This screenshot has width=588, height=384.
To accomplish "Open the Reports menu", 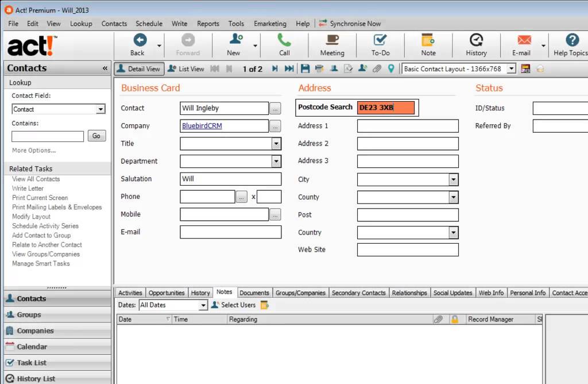I will click(x=208, y=23).
